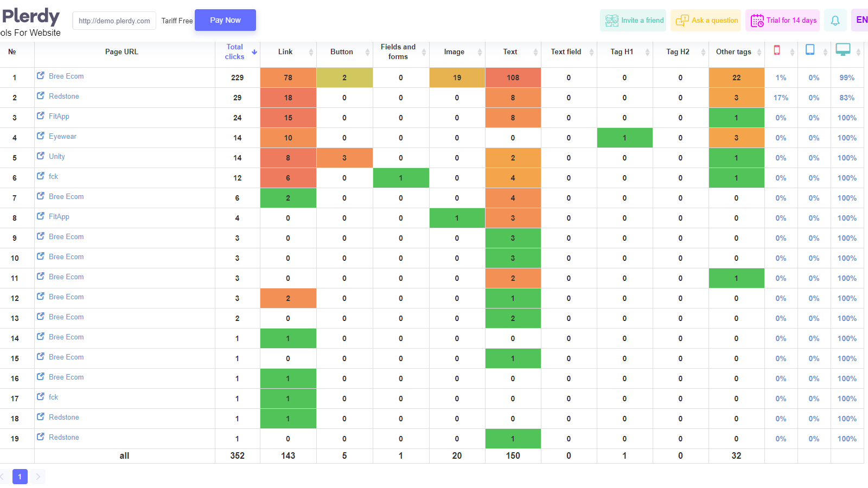This screenshot has width=868, height=488.
Task: Click the orange Link cell showing 78
Action: point(288,78)
